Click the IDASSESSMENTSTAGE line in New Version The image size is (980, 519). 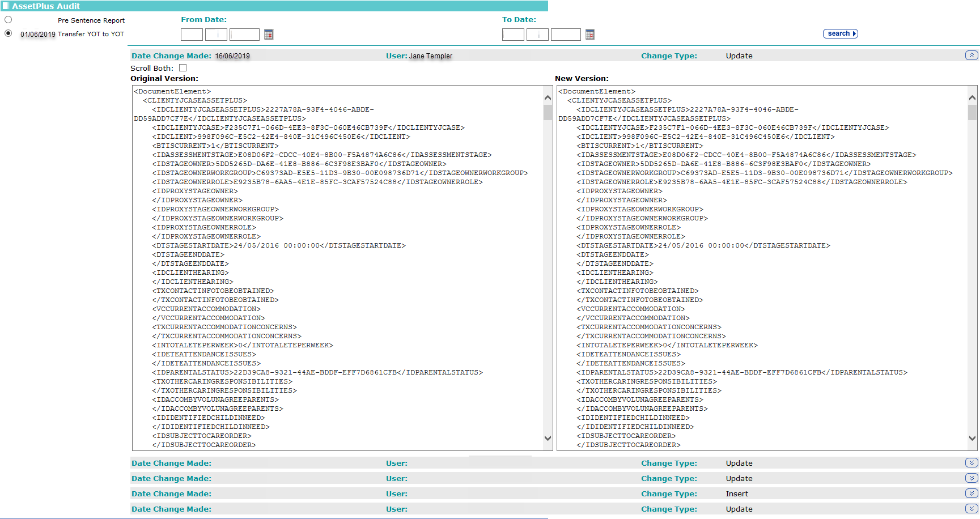(746, 155)
